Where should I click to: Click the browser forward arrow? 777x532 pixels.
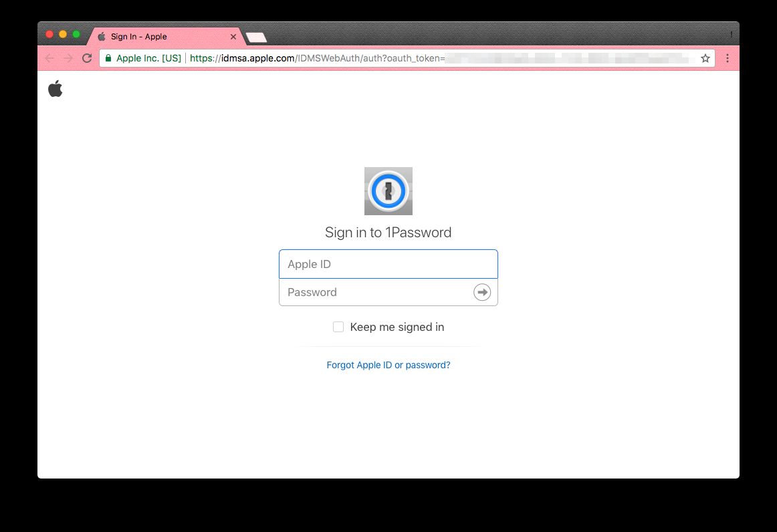pyautogui.click(x=68, y=59)
